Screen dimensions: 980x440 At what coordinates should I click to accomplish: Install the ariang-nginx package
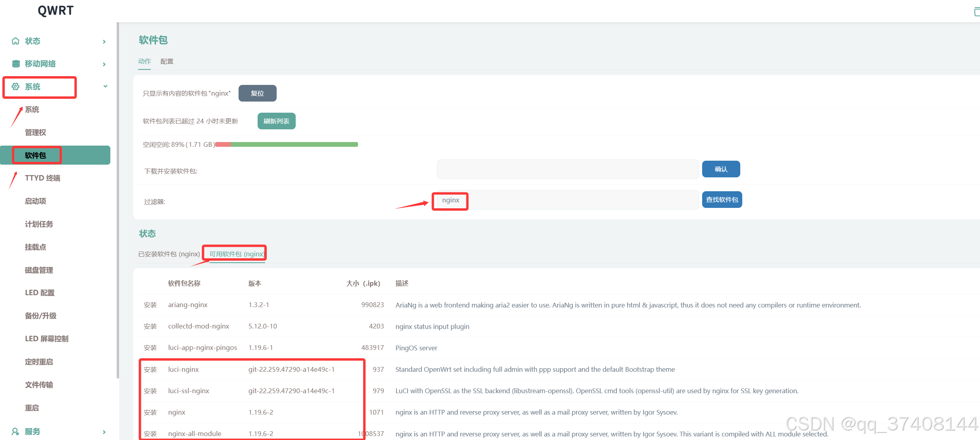(150, 305)
